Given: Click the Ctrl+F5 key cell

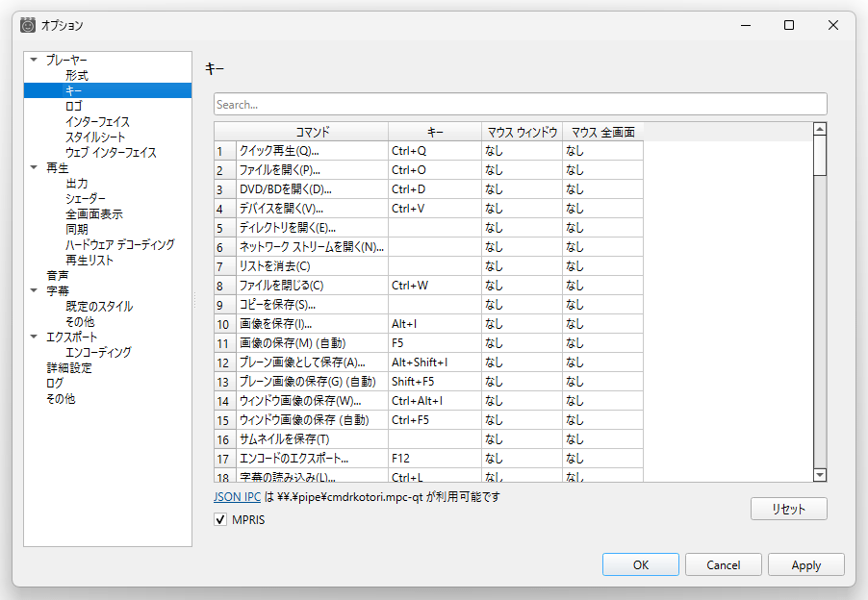Looking at the screenshot, I should (435, 420).
